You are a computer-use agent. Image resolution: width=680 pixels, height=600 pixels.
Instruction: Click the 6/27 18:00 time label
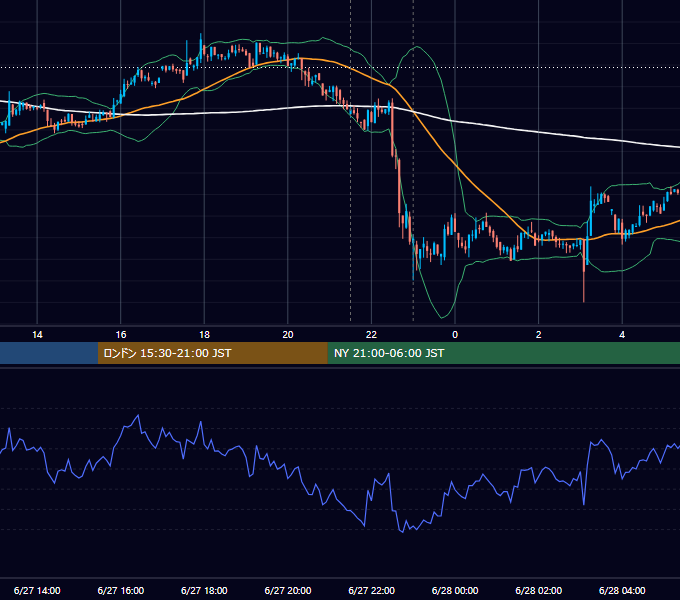204,590
